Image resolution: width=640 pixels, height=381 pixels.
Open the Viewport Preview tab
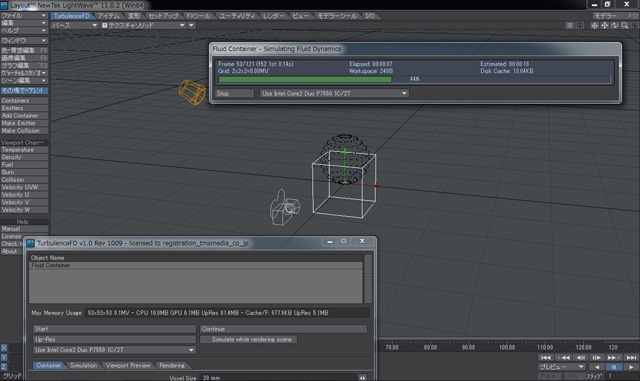pyautogui.click(x=128, y=365)
